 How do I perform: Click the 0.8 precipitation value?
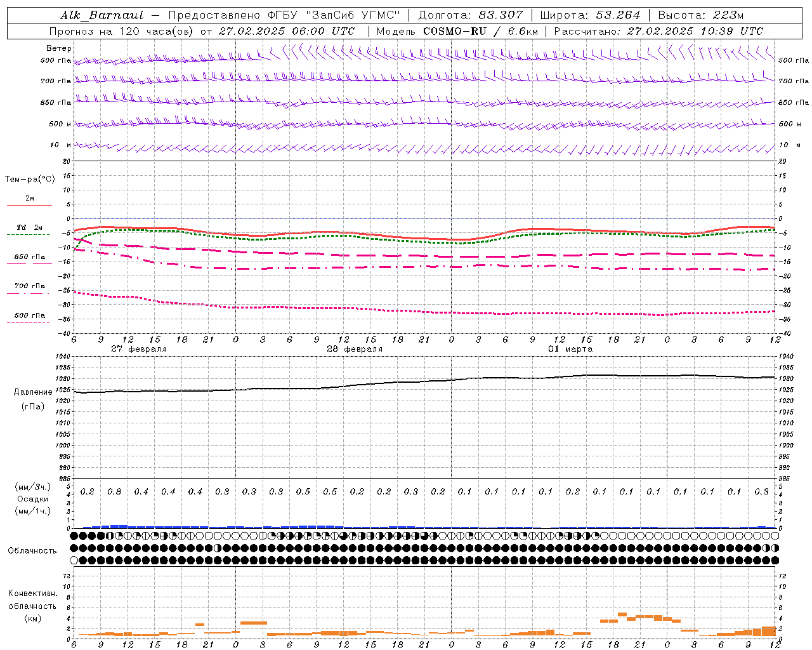114,492
